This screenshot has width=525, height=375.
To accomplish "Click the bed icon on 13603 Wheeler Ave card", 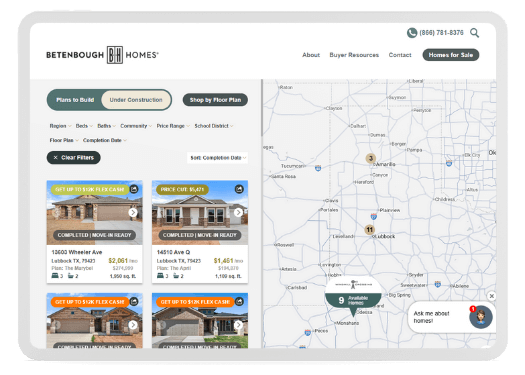I will point(55,276).
